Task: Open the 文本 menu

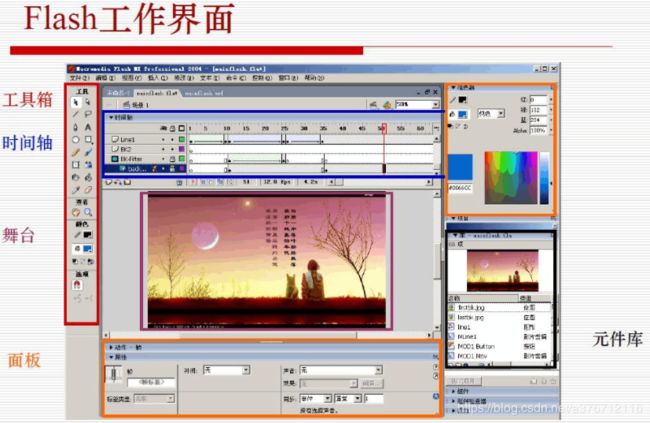Action: click(210, 78)
